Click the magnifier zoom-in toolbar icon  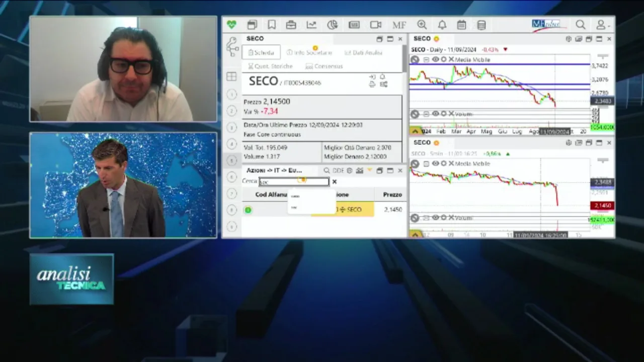(x=422, y=25)
